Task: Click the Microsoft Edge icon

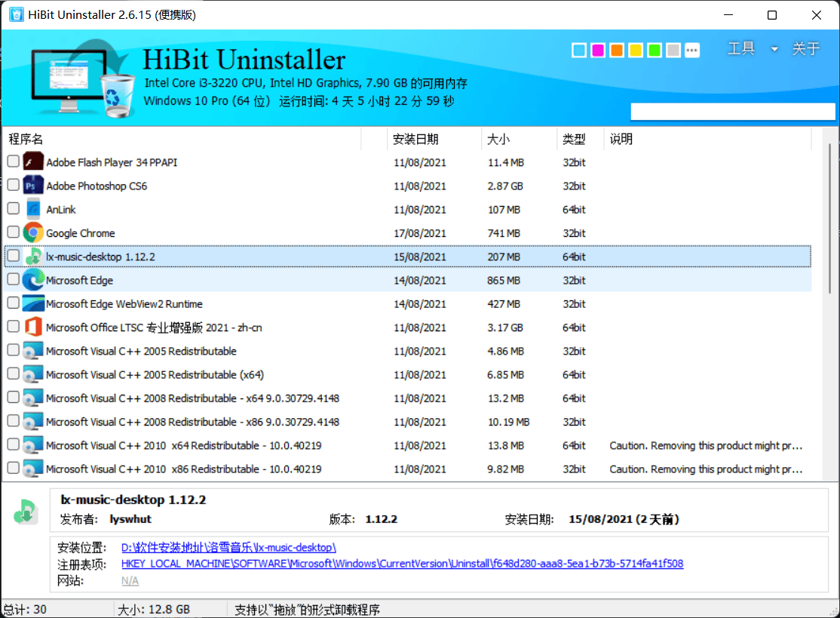Action: pos(32,279)
